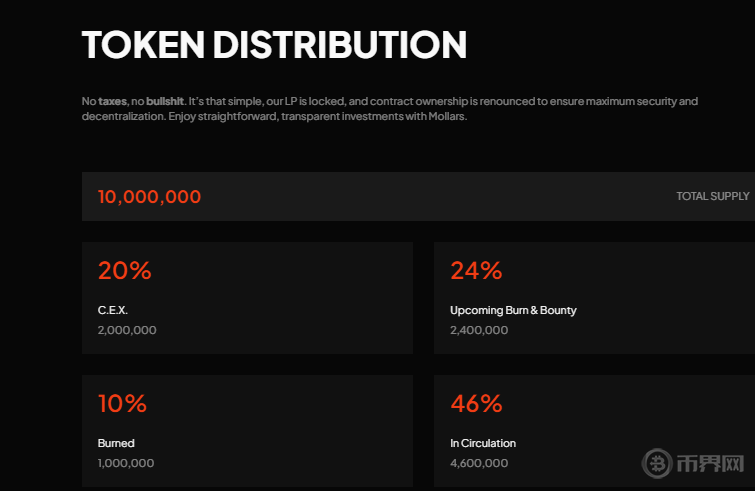Image resolution: width=755 pixels, height=491 pixels.
Task: Click the 10,000,000 total supply figure
Action: 149,197
